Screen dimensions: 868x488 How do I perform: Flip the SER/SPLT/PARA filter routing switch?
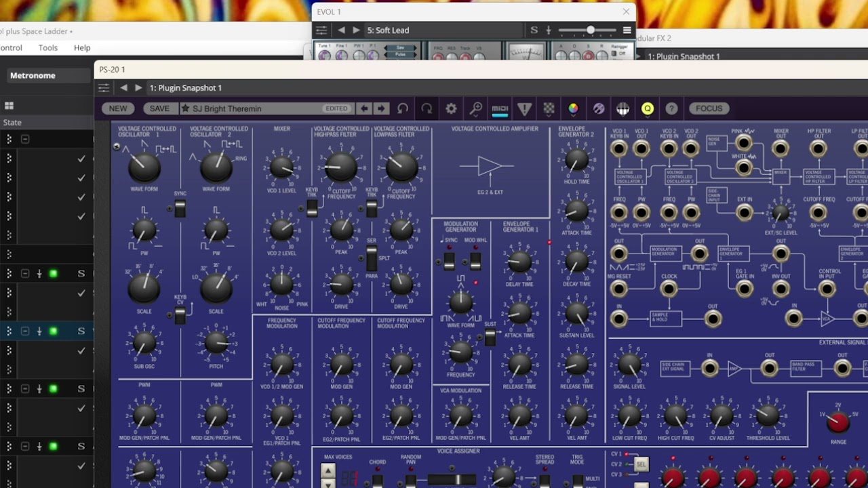pyautogui.click(x=372, y=259)
